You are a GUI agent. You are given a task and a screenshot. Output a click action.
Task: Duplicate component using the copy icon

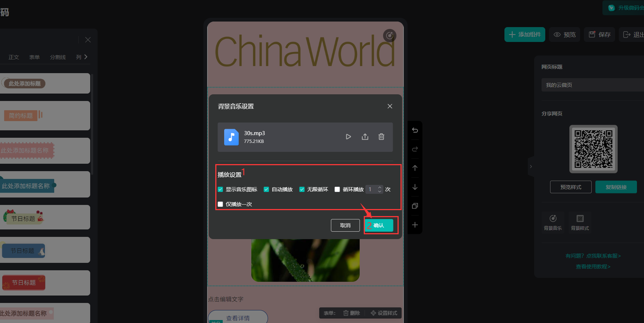pos(415,206)
